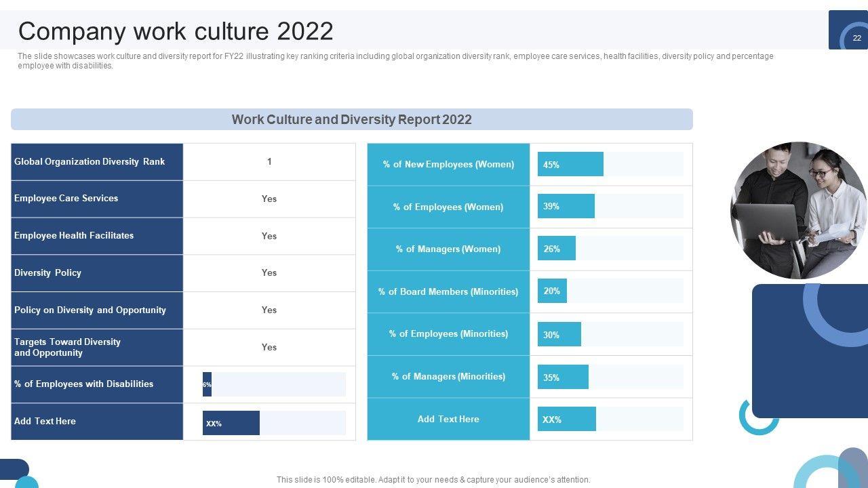This screenshot has height=488, width=868.
Task: Click the Targets Toward Diversity and Opportunity label
Action: click(x=68, y=347)
